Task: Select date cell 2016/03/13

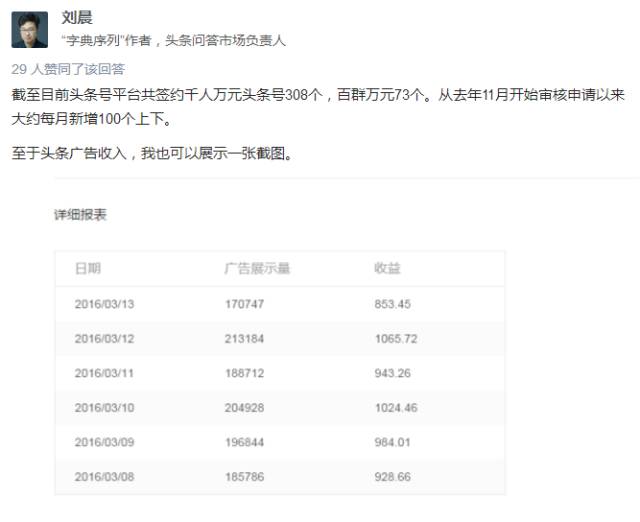Action: point(104,304)
